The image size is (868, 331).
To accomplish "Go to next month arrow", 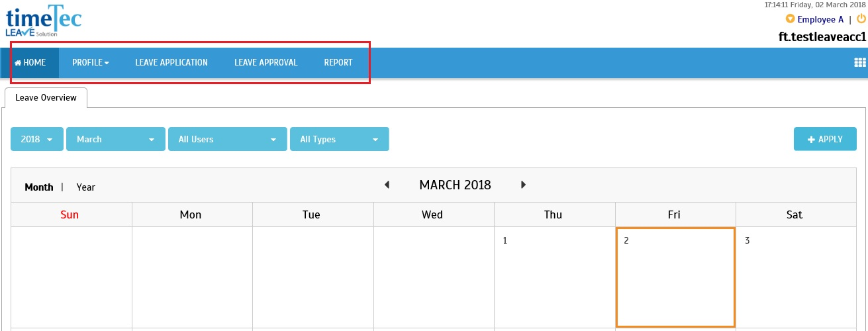I will [523, 185].
